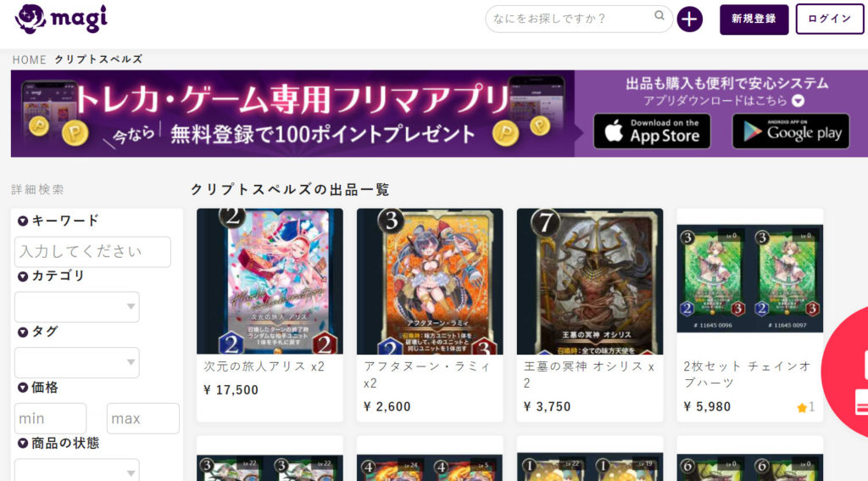Go to HOME breadcrumb

pyautogui.click(x=30, y=60)
